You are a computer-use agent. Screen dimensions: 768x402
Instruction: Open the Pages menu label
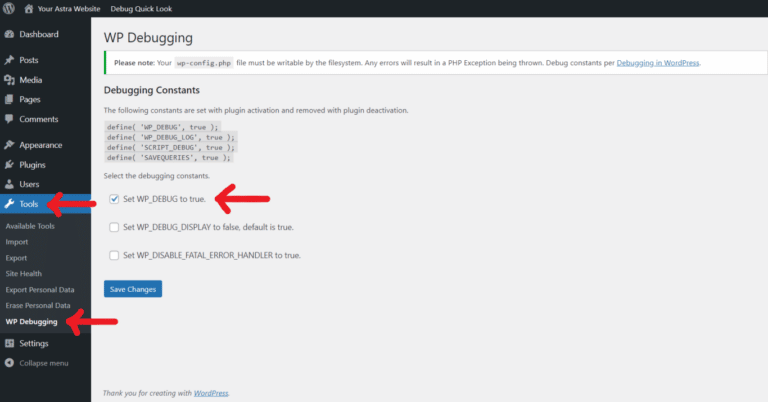[30, 99]
